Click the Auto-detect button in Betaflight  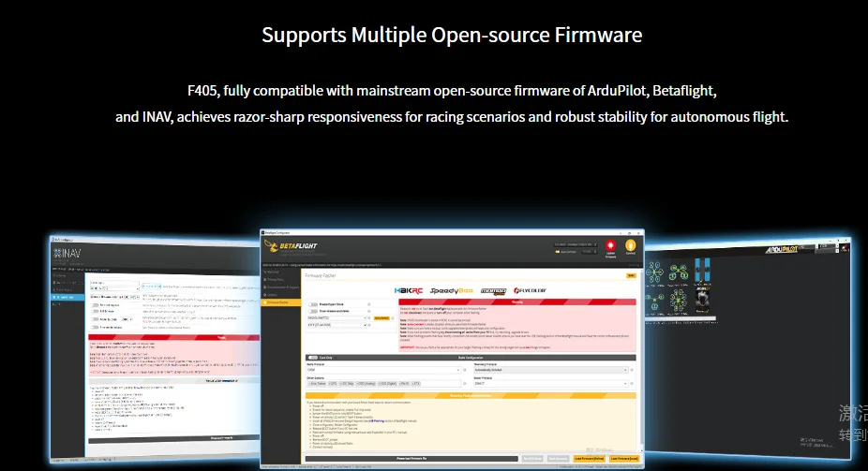(x=382, y=317)
